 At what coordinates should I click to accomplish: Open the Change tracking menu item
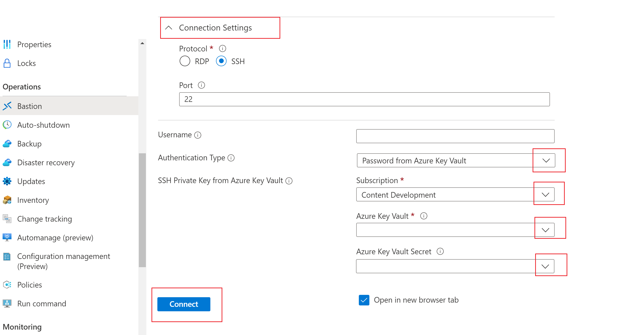click(44, 219)
